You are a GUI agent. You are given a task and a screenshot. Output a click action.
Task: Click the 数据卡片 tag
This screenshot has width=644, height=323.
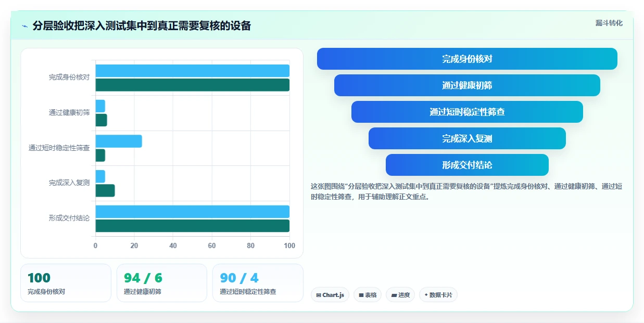pyautogui.click(x=438, y=295)
